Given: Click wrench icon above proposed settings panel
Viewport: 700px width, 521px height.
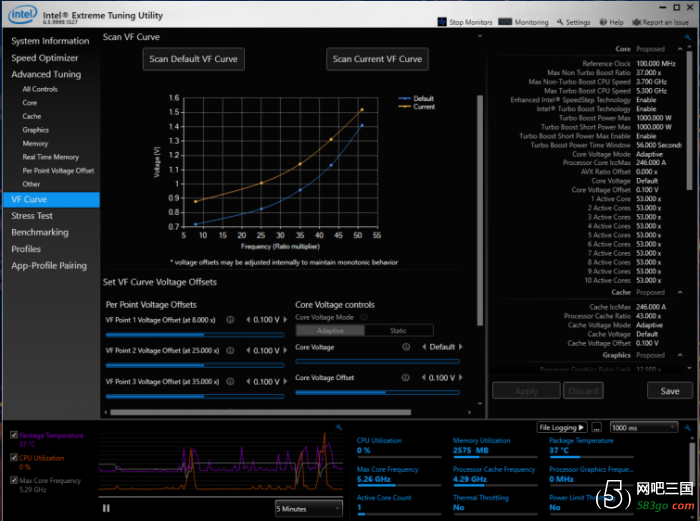Looking at the screenshot, I should pyautogui.click(x=688, y=37).
